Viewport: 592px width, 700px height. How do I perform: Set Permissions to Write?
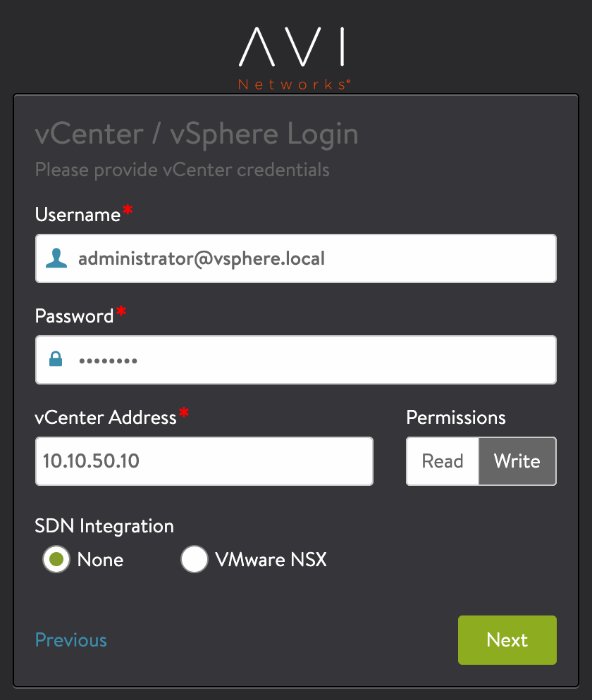[x=517, y=461]
